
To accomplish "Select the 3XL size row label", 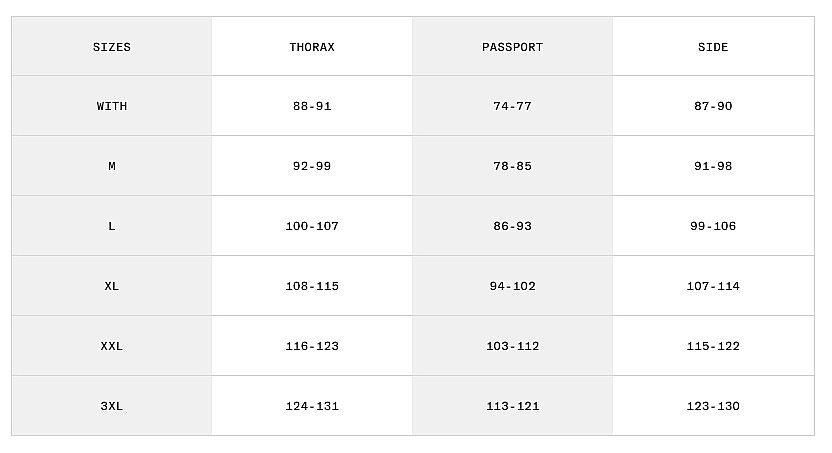I will click(x=112, y=406).
